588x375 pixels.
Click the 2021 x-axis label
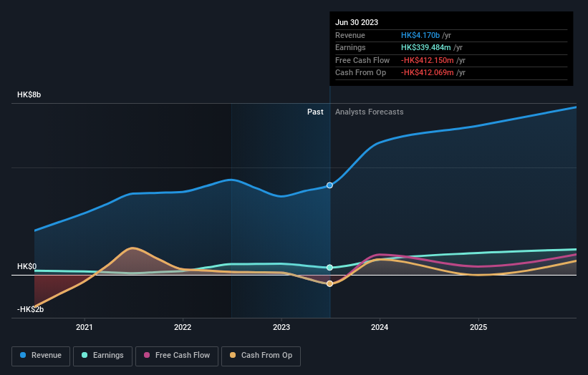[85, 328]
